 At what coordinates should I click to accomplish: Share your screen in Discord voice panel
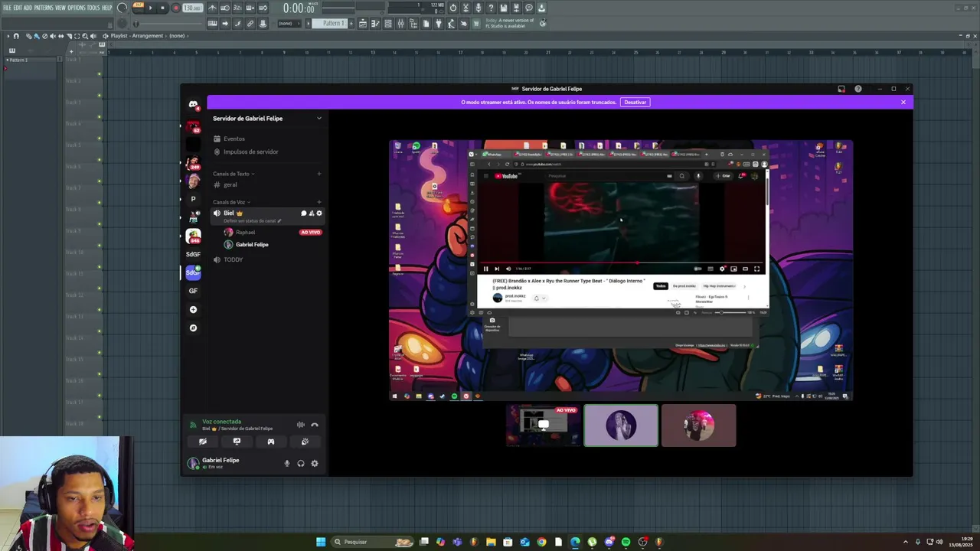point(237,442)
